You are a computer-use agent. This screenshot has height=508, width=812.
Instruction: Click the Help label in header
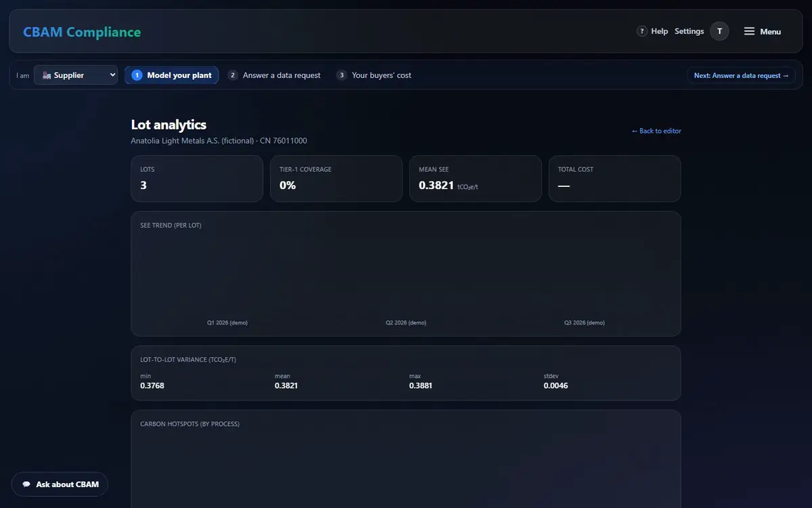click(659, 31)
